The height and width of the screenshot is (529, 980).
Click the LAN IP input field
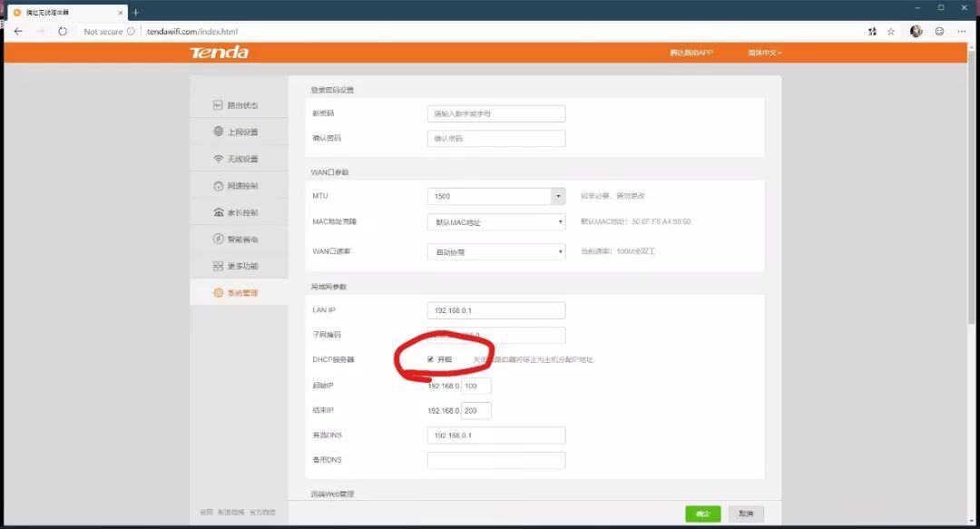[x=496, y=310]
